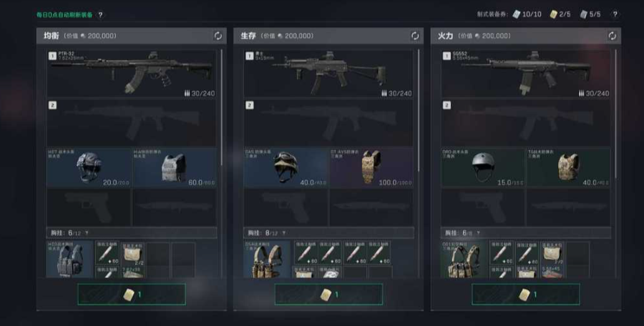Screen dimensions: 644x326
Task: Click the 均衡 panel vertical scrollbar
Action: (222, 107)
